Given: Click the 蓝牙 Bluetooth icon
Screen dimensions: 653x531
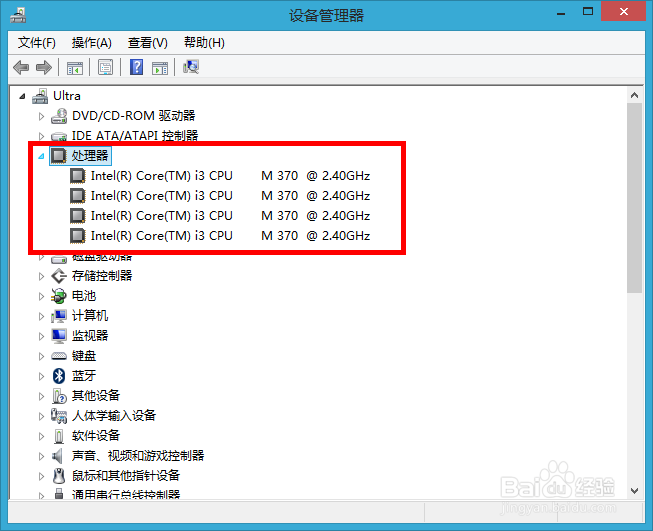Looking at the screenshot, I should tap(59, 376).
